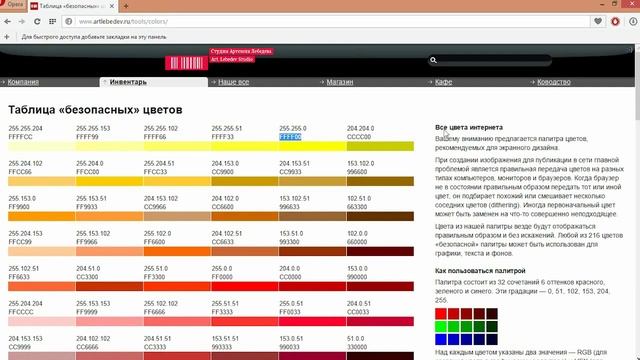Open the Ководство navigation item
This screenshot has width=640, height=360.
(553, 82)
